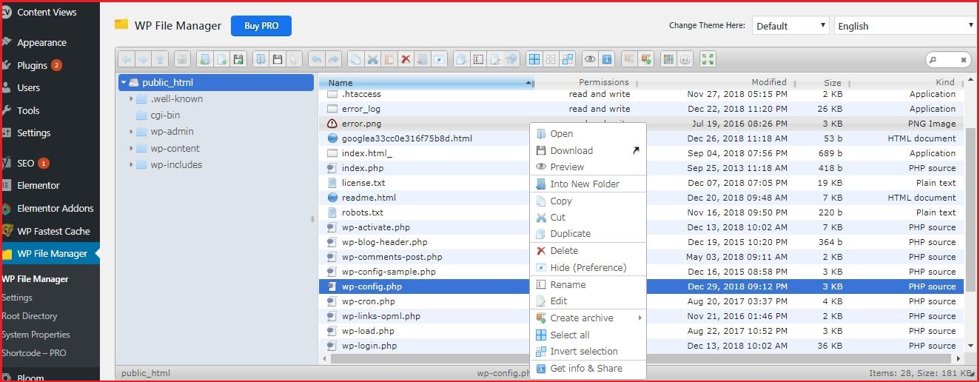Select the googlea33cc0e316f75b8d.html file row
The width and height of the screenshot is (980, 382).
(x=642, y=138)
